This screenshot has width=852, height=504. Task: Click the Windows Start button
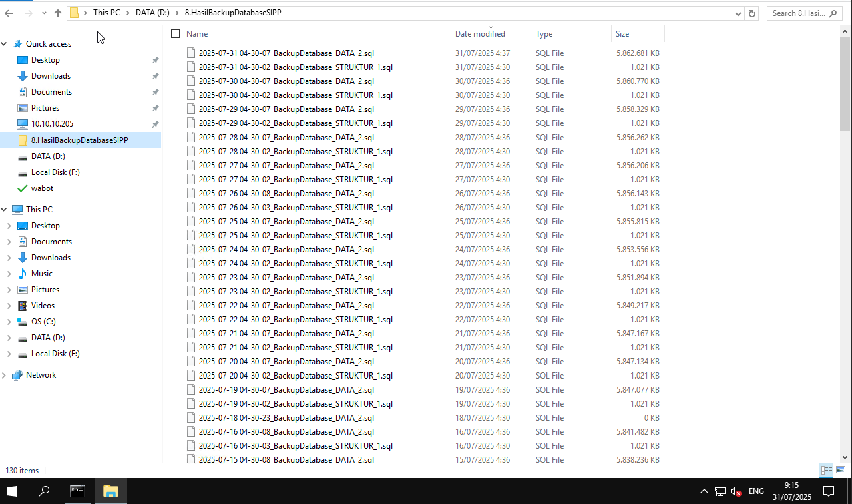tap(12, 491)
